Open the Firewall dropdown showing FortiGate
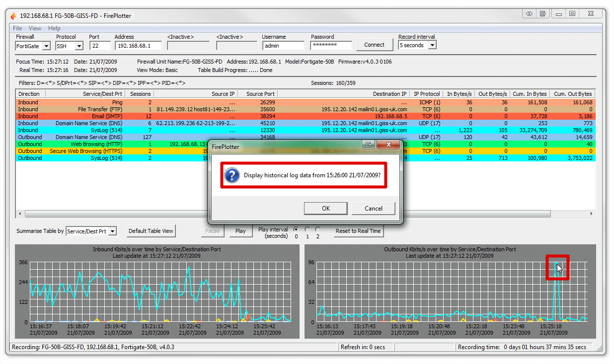 pos(46,46)
